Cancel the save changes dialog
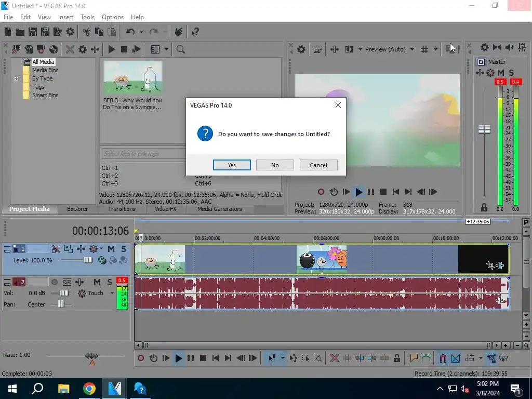The width and height of the screenshot is (532, 399). 318,165
